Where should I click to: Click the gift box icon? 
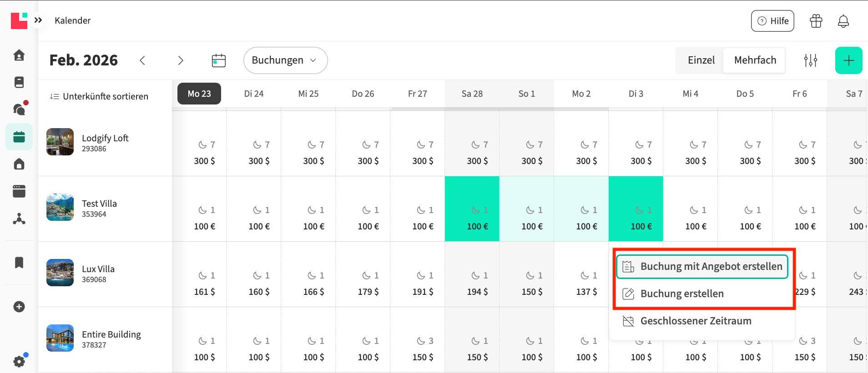coord(816,21)
